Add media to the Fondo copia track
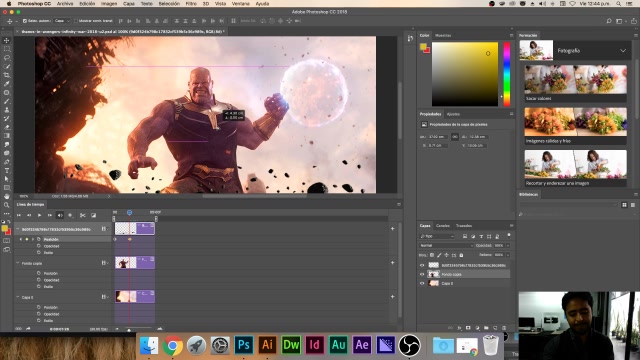This screenshot has width=640, height=360. click(x=393, y=263)
